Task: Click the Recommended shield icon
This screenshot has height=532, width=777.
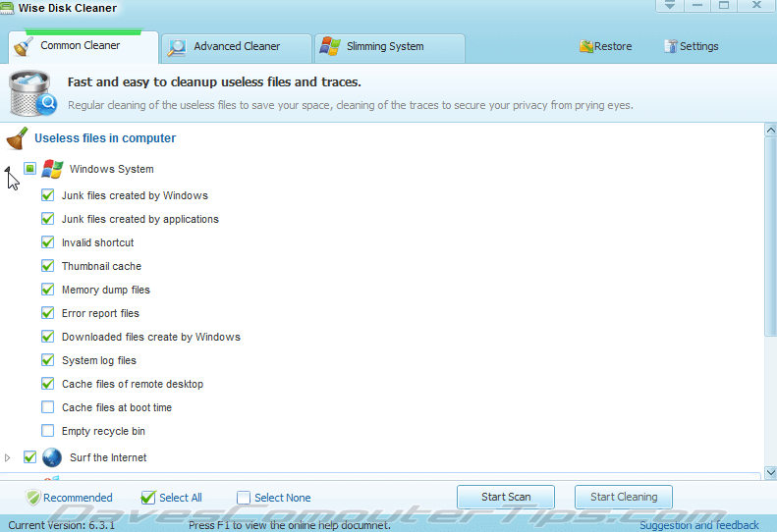Action: (33, 498)
